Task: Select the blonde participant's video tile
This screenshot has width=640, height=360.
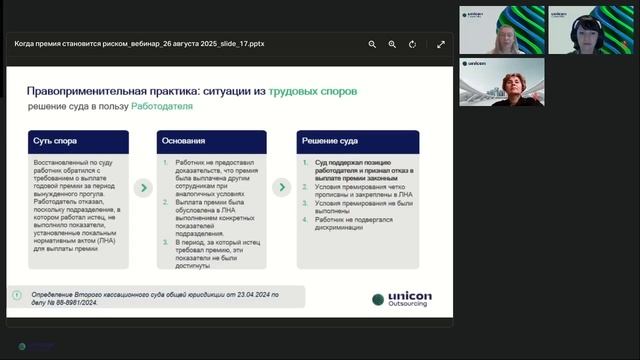Action: pyautogui.click(x=502, y=30)
